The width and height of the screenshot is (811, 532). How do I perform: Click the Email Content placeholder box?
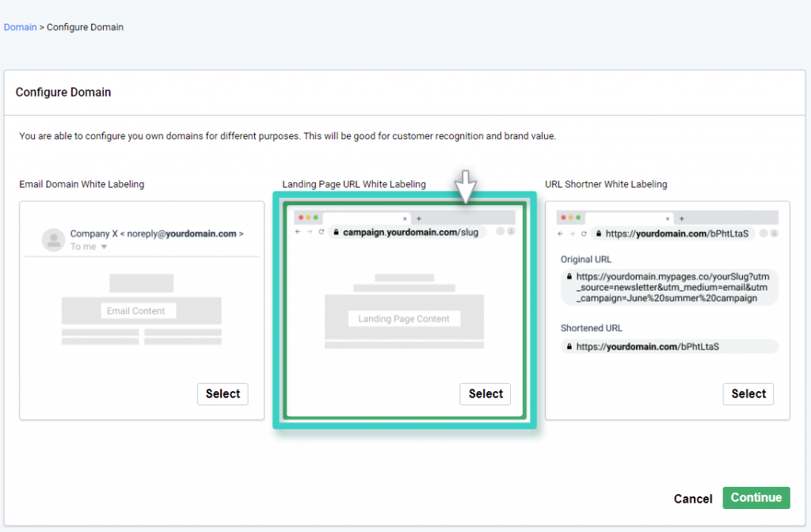pyautogui.click(x=136, y=311)
